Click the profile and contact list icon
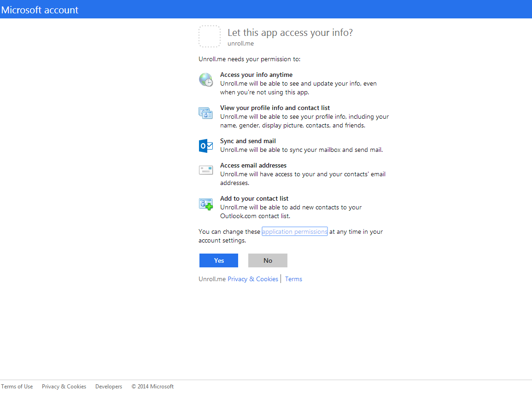Image resolution: width=532 pixels, height=393 pixels. 205,113
